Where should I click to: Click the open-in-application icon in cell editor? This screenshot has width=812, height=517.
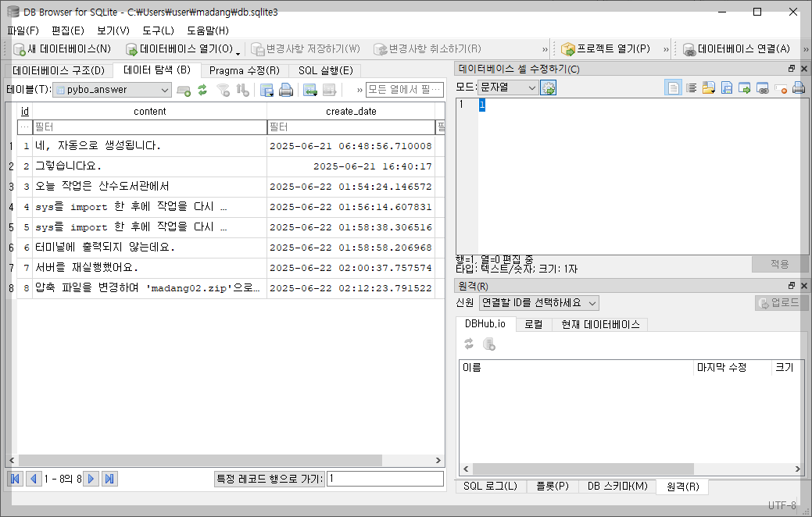coord(744,88)
